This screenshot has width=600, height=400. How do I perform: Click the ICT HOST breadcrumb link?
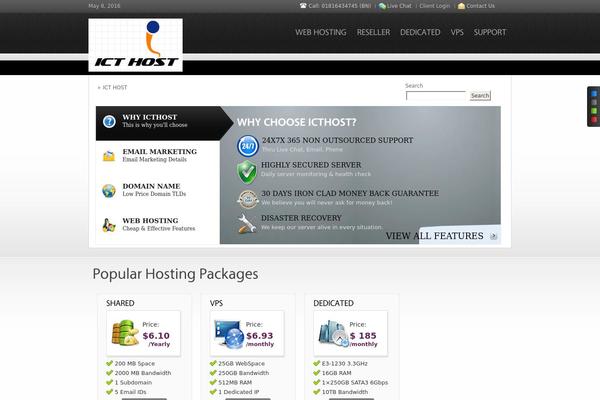click(115, 88)
